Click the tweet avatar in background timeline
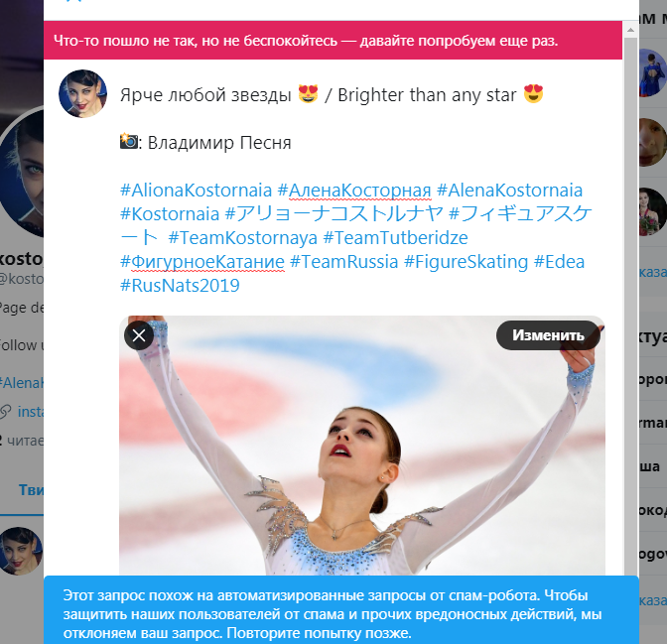 21,551
